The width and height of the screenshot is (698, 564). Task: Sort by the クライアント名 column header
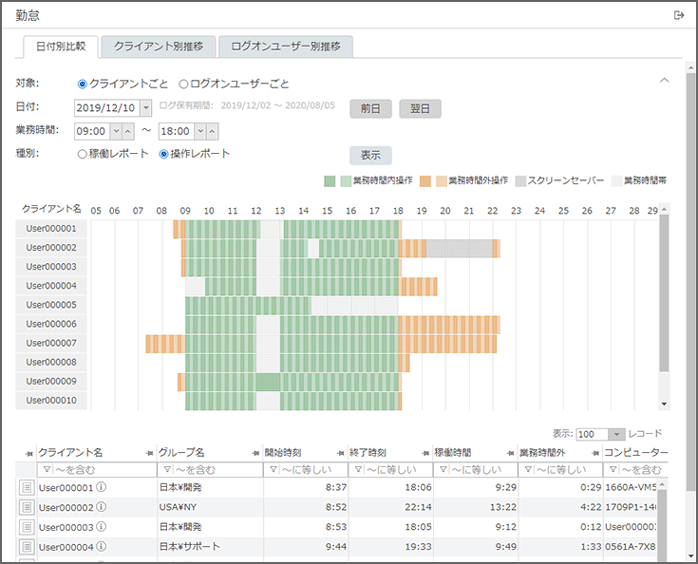tap(70, 453)
